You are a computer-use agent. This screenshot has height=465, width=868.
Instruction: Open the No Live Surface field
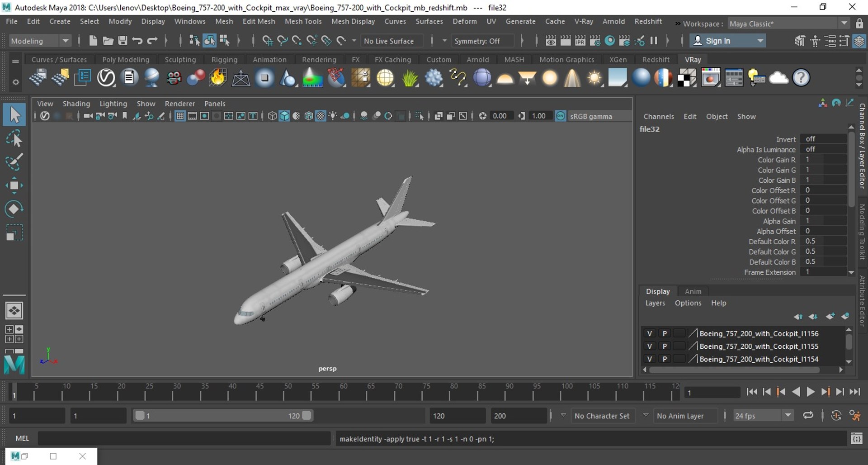(x=392, y=41)
